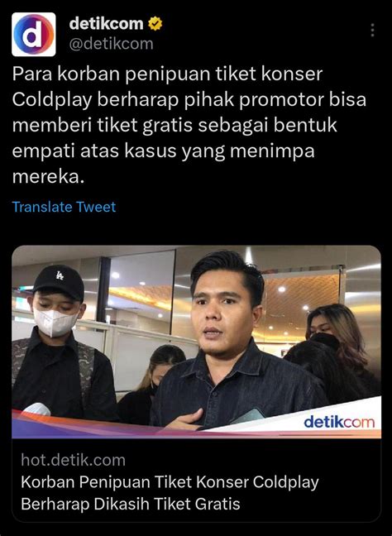The image size is (392, 536).
Task: Click Translate Tweet
Action: pos(64,207)
